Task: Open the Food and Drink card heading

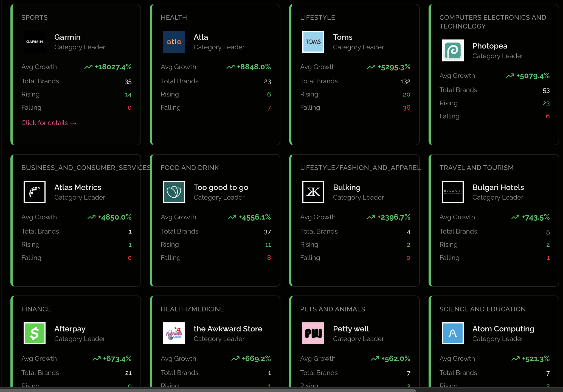Action: (x=190, y=168)
